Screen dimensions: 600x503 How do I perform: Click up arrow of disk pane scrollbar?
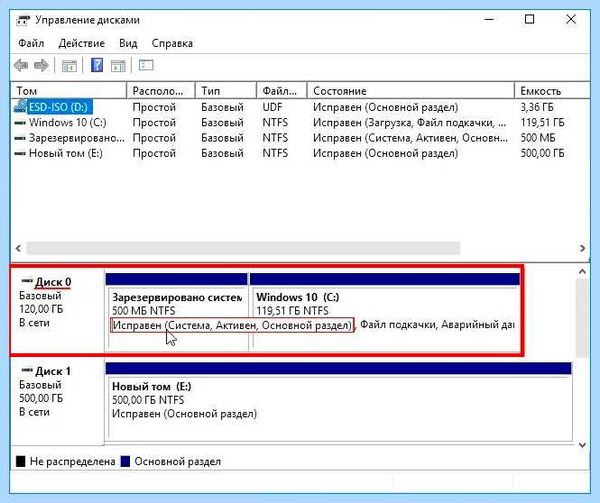coord(582,272)
